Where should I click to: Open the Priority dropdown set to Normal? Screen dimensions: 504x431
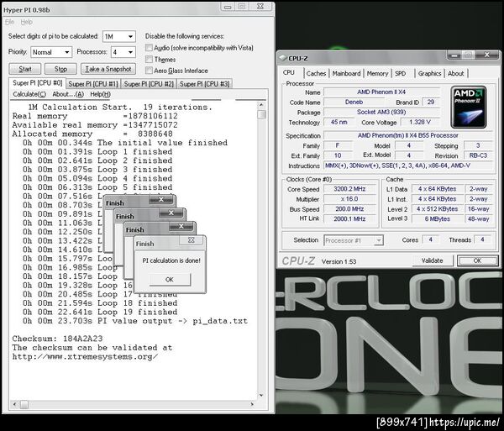(51, 52)
